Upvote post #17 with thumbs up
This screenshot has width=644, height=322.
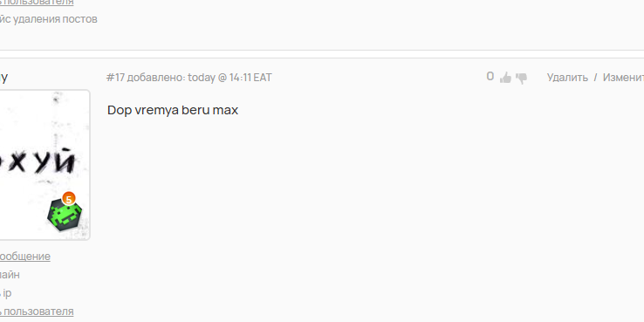click(x=505, y=78)
